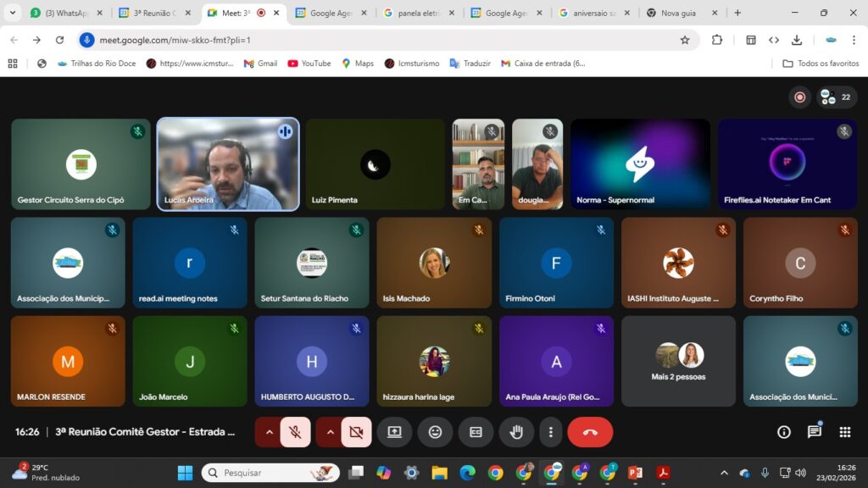Open the Gmail bookmark
Screen dimensions: 868x488
pyautogui.click(x=260, y=64)
